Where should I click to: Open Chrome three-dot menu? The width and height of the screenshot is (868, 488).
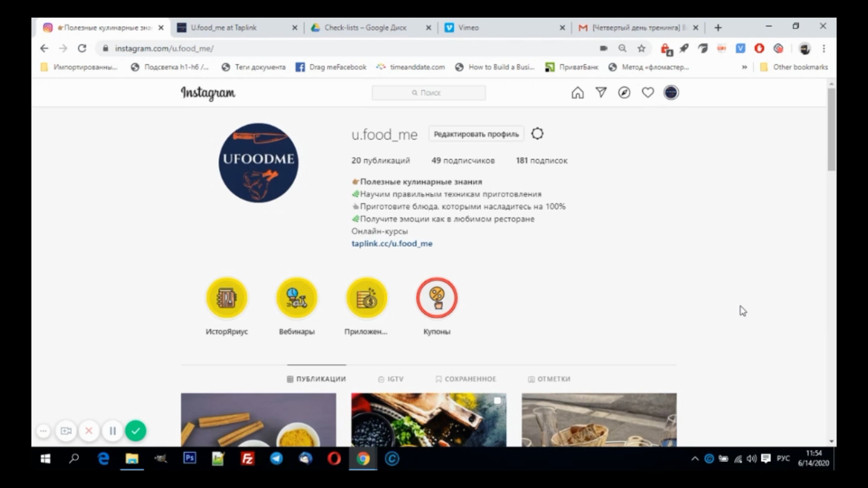click(x=824, y=48)
